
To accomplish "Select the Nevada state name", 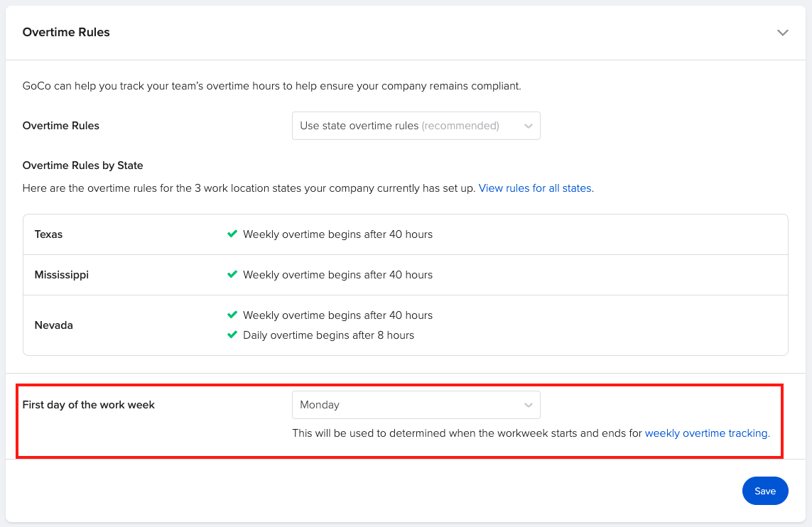I will click(54, 325).
